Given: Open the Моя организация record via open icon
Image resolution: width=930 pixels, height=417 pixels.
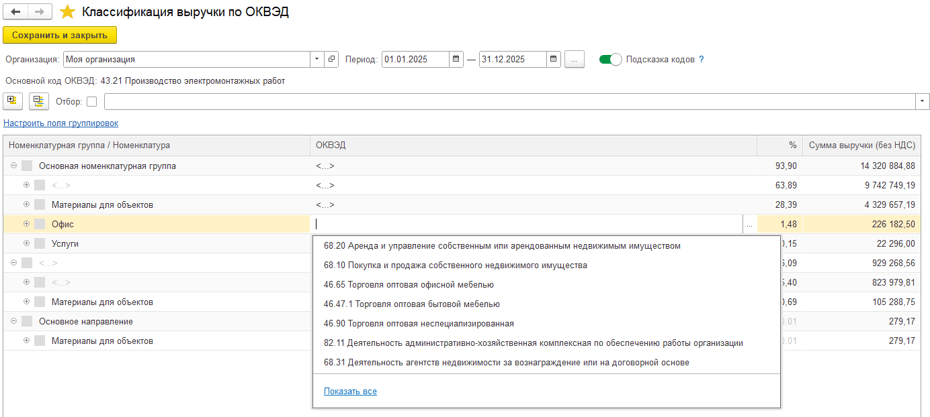Looking at the screenshot, I should [332, 60].
